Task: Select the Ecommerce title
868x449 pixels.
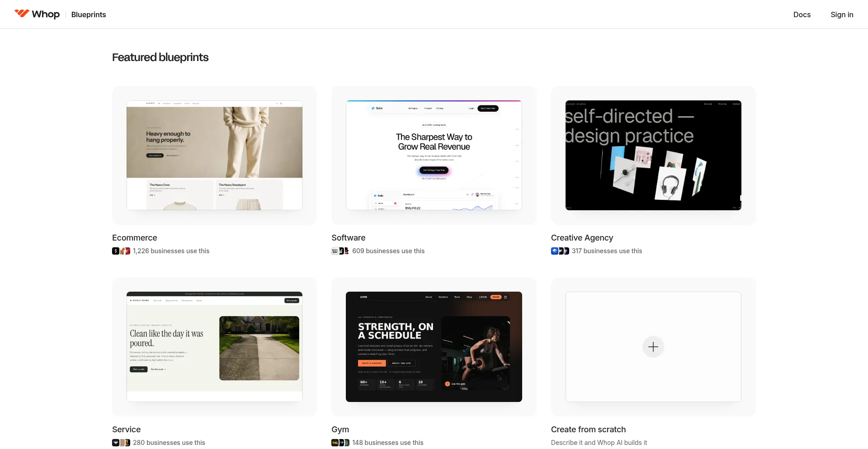Action: click(x=135, y=238)
